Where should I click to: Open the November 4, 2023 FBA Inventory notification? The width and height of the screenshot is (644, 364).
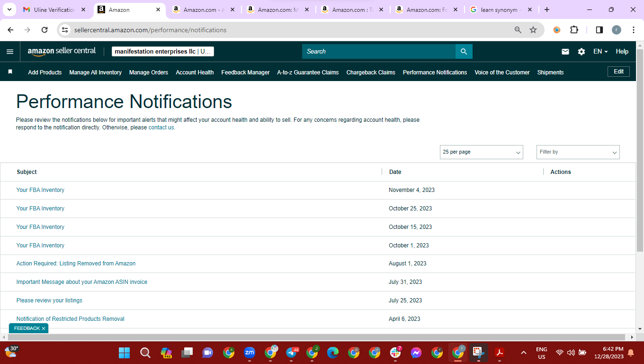(40, 190)
